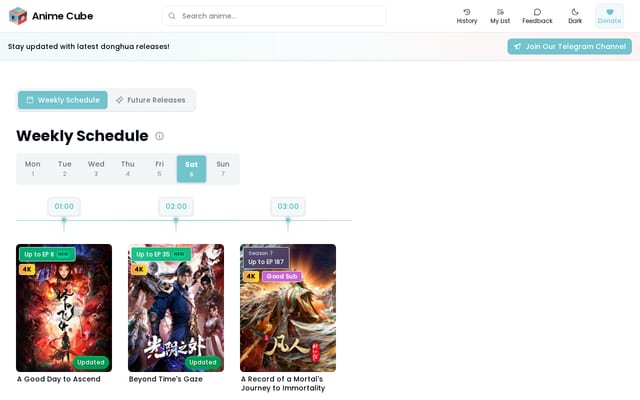
Task: Click the Anime Cube logo icon
Action: pos(18,16)
